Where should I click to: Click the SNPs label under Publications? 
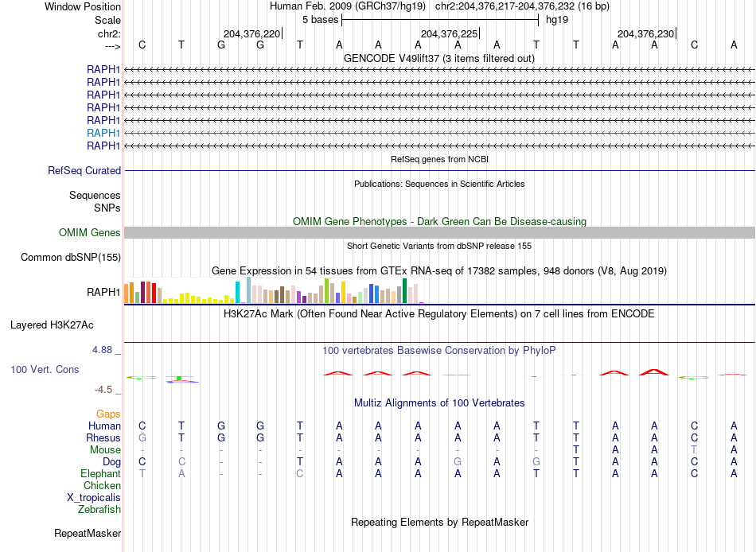point(107,208)
